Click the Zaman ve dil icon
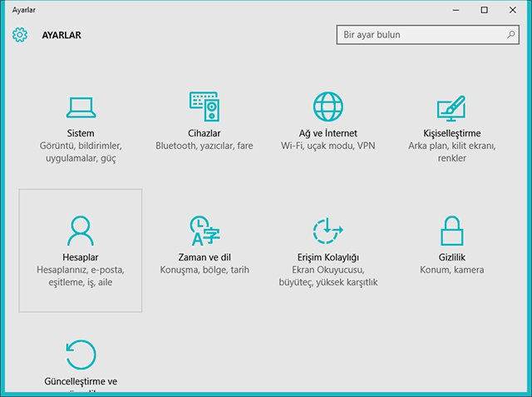 (x=204, y=231)
